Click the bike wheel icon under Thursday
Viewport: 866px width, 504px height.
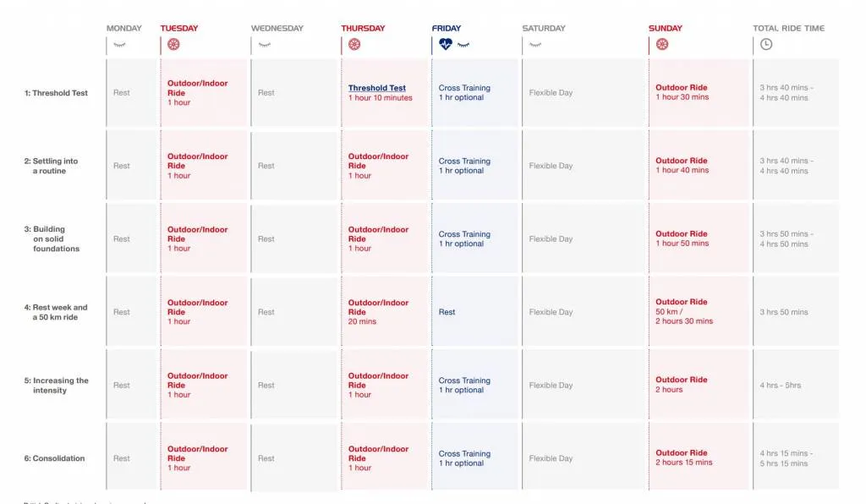(x=354, y=44)
